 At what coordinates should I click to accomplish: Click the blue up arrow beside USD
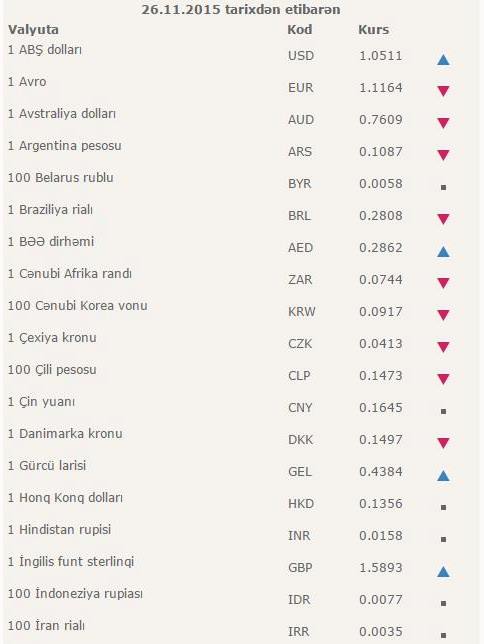tap(443, 60)
